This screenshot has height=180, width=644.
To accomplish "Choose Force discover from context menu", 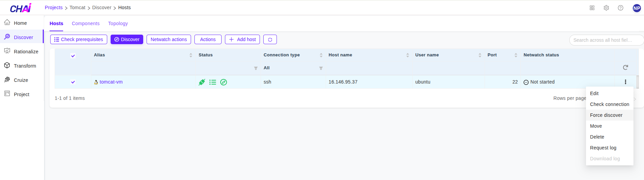I will click(x=609, y=115).
